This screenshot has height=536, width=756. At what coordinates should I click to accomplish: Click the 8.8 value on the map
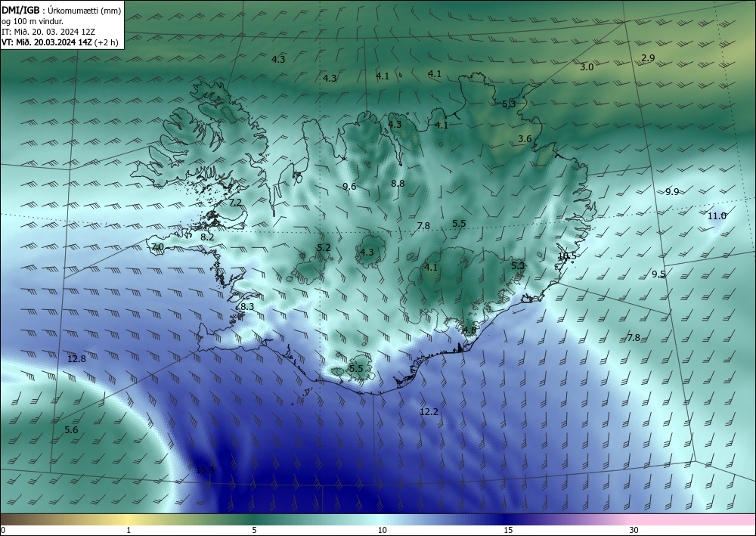click(x=398, y=183)
